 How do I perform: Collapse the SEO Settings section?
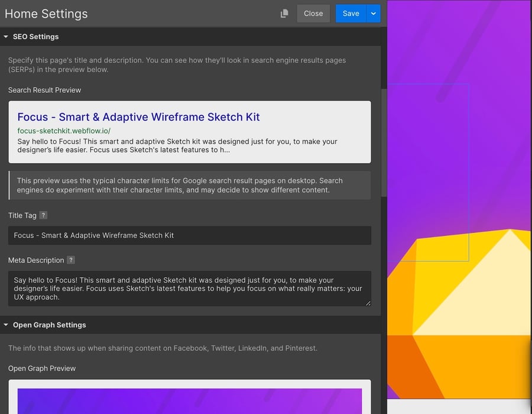point(6,37)
